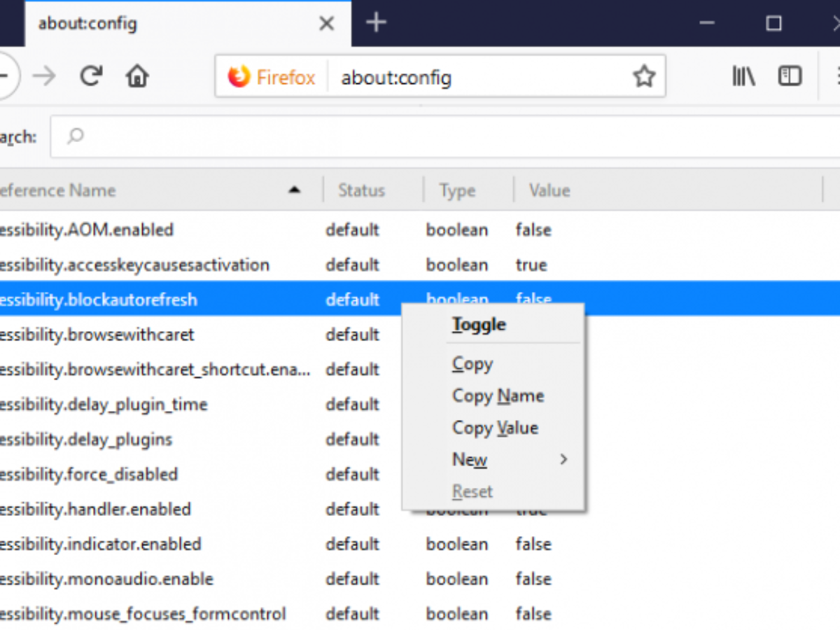
Task: Select the accessibility.indicator.enabled row
Action: click(420, 545)
